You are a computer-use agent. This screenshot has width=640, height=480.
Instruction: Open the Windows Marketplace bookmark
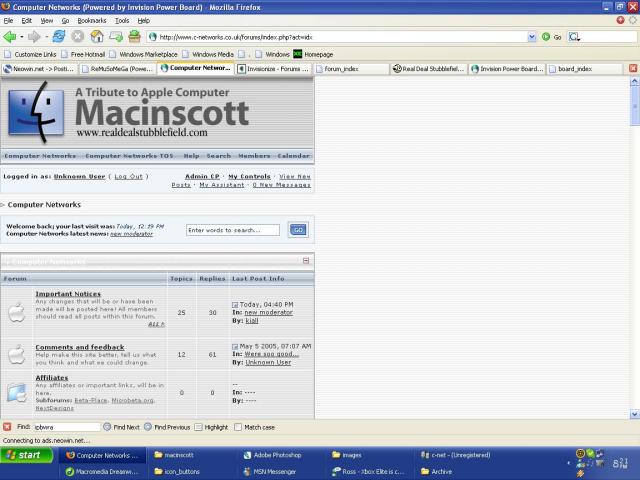[144, 54]
